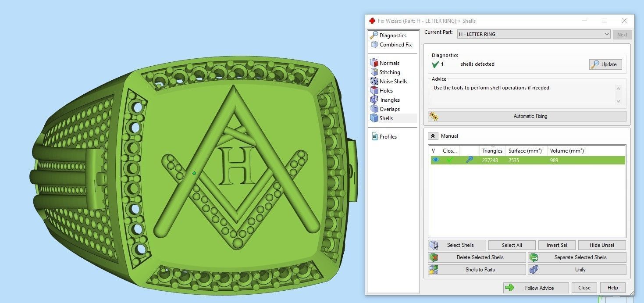
Task: Click the Unify button
Action: tap(577, 270)
